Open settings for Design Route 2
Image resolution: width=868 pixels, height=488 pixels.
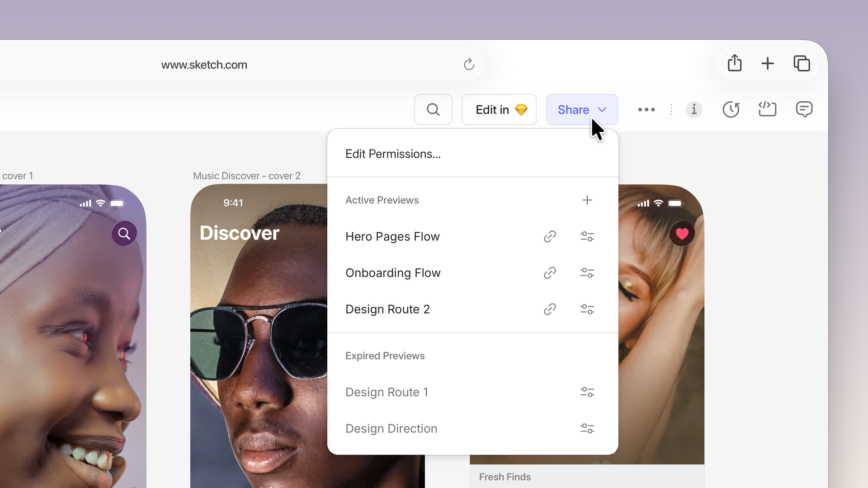(x=587, y=309)
